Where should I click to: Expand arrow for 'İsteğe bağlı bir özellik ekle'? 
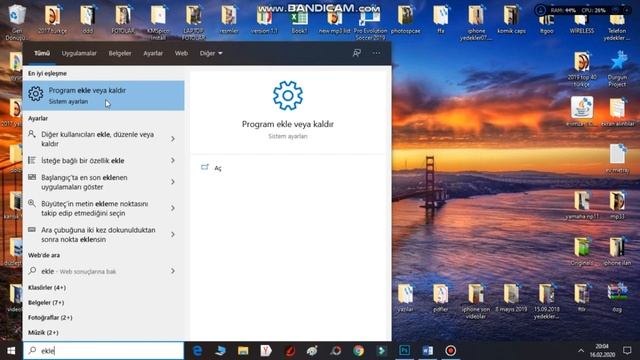tap(173, 160)
